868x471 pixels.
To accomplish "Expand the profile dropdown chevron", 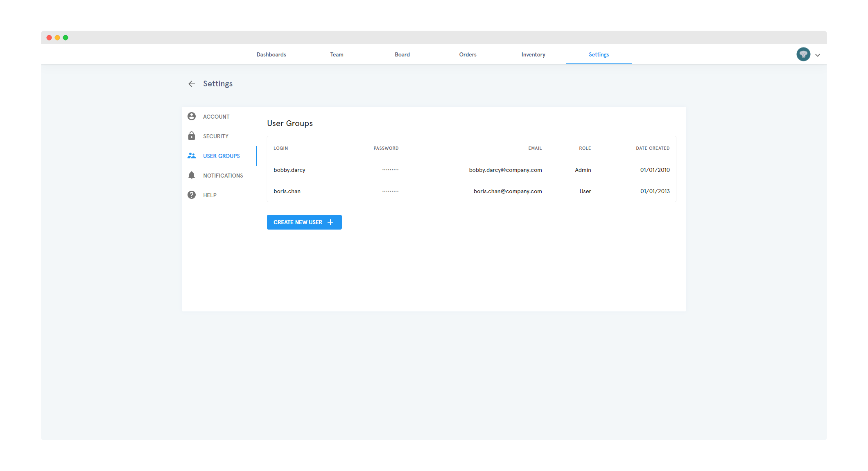I will [818, 55].
